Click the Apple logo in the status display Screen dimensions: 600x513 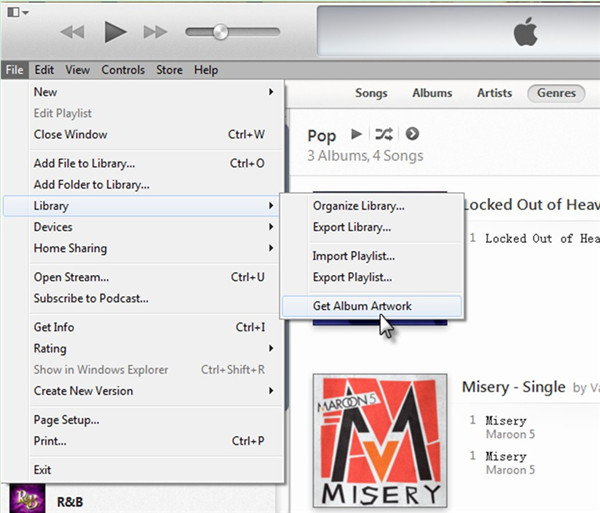525,31
